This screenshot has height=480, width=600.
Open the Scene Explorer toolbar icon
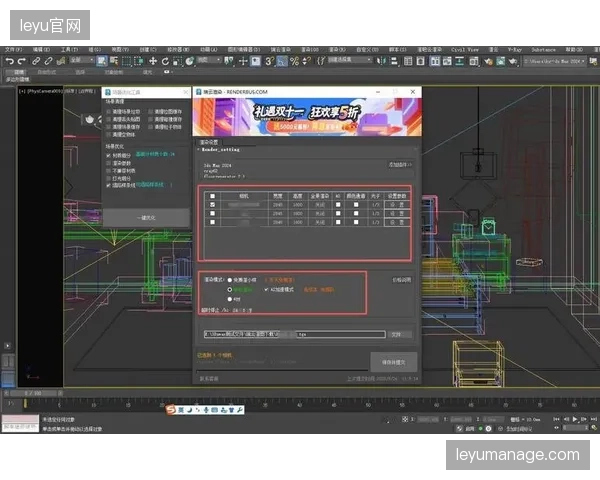pos(408,61)
